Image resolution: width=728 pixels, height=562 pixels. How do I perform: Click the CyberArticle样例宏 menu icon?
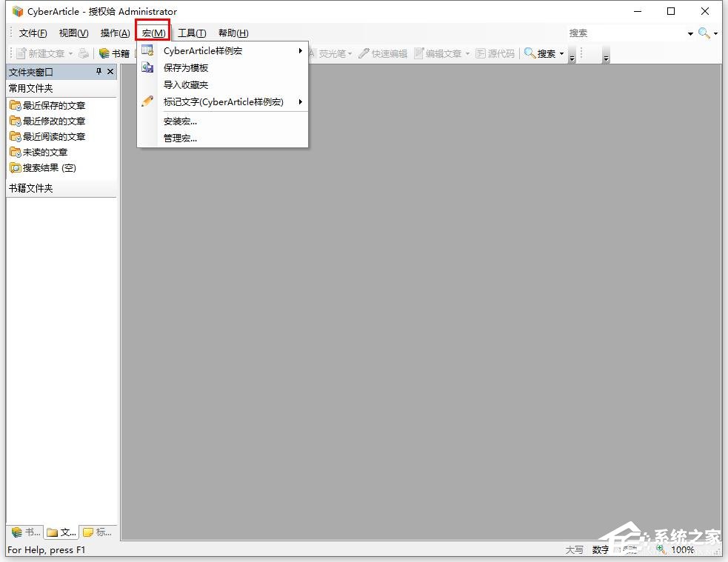(x=147, y=50)
